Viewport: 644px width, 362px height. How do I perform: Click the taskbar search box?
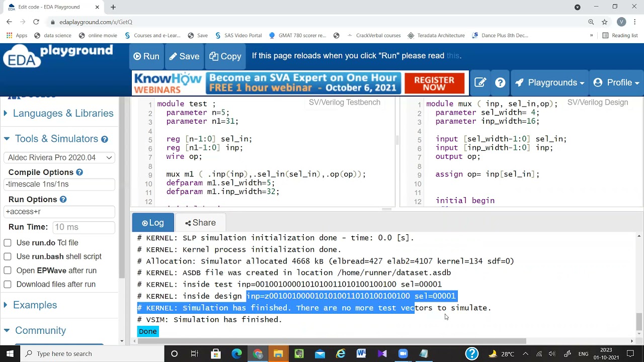pyautogui.click(x=92, y=353)
